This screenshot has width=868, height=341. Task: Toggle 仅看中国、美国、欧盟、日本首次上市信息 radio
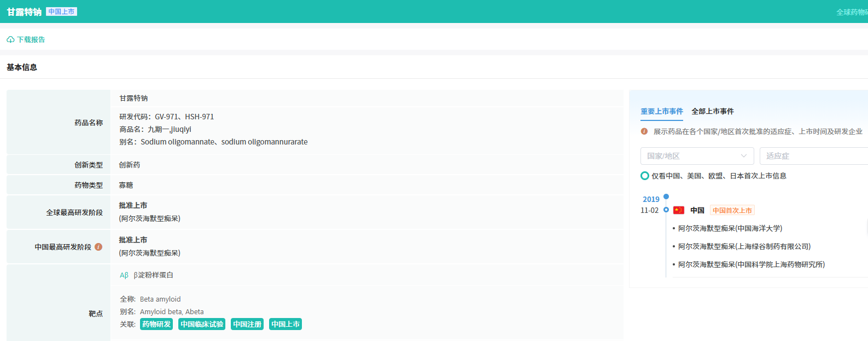[x=645, y=176]
